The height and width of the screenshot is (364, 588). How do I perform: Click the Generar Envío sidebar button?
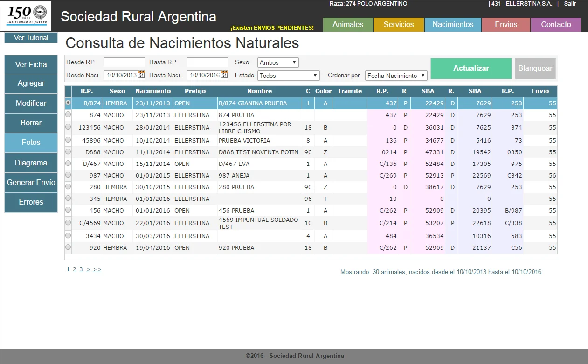(31, 183)
